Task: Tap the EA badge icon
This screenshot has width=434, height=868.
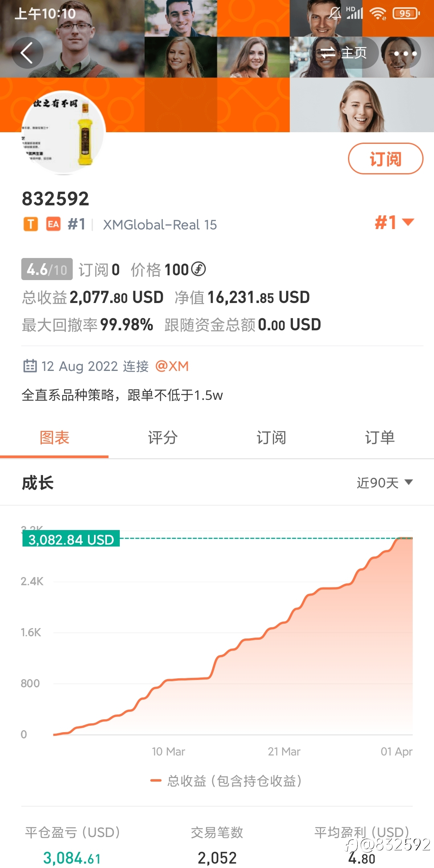Action: 53,224
